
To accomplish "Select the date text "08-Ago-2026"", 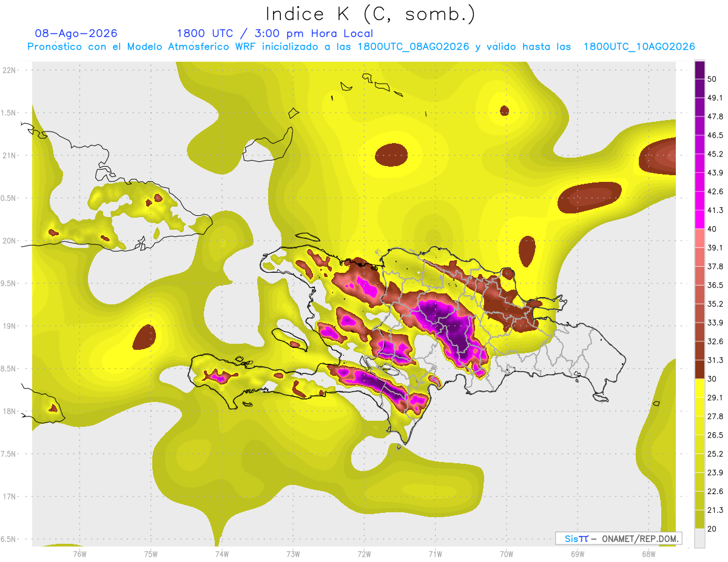I will (76, 33).
